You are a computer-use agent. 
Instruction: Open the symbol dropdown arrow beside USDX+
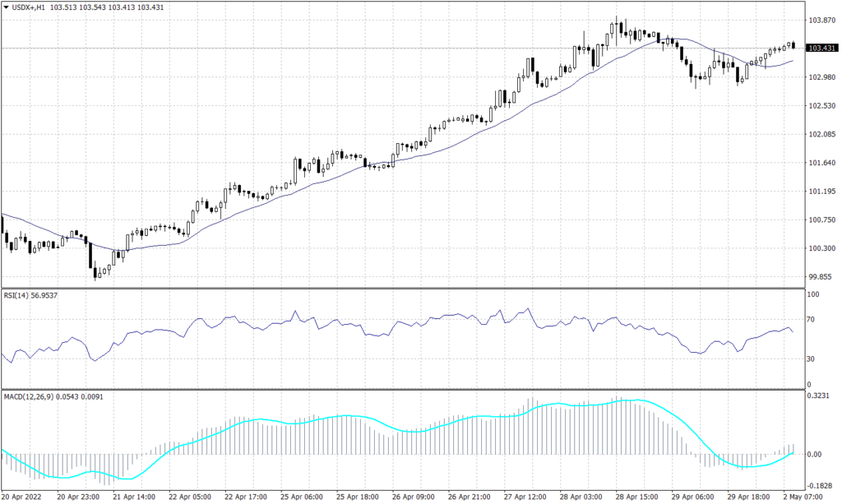(x=7, y=7)
